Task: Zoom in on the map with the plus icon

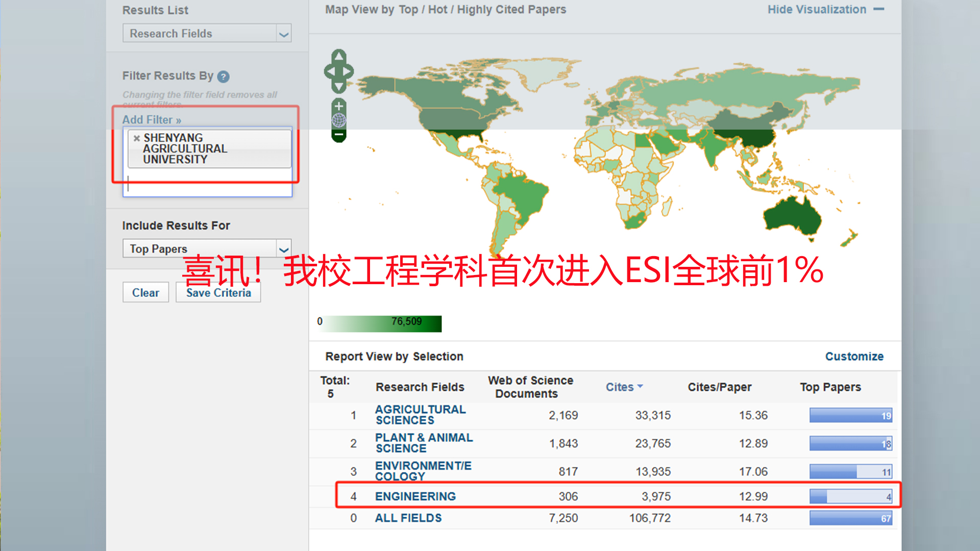Action: point(339,106)
